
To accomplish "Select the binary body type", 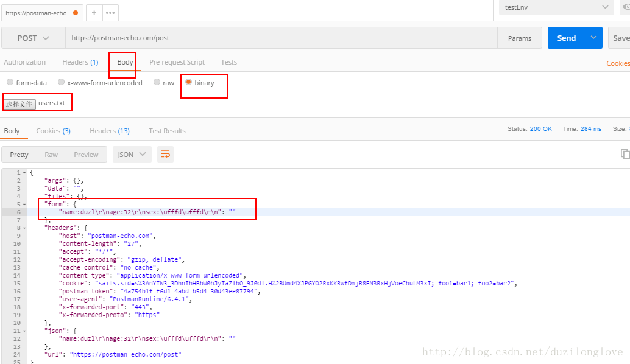I will tap(188, 82).
